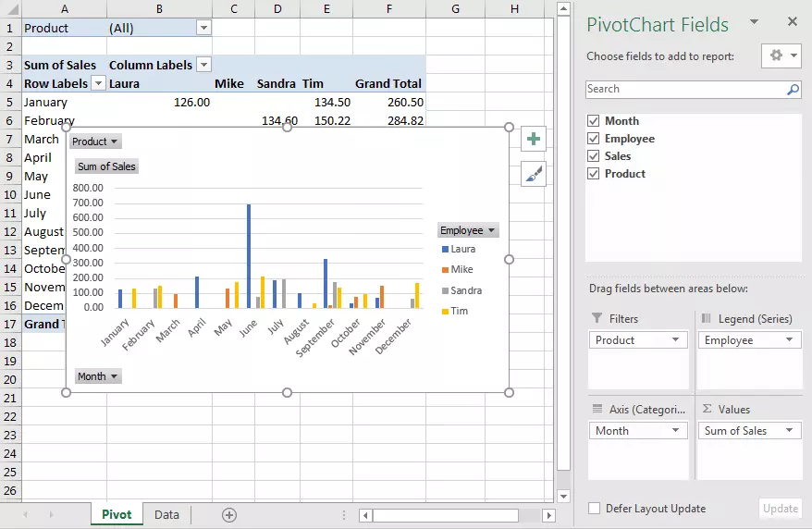Screen dimensions: 812x529
Task: Select column header F
Action: pos(389,9)
